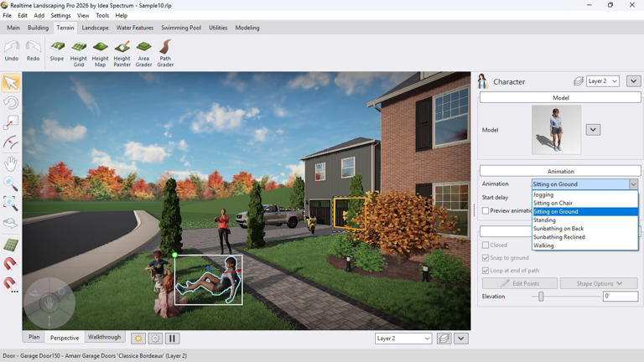
Task: Activate the arrow selection tool
Action: pyautogui.click(x=11, y=82)
